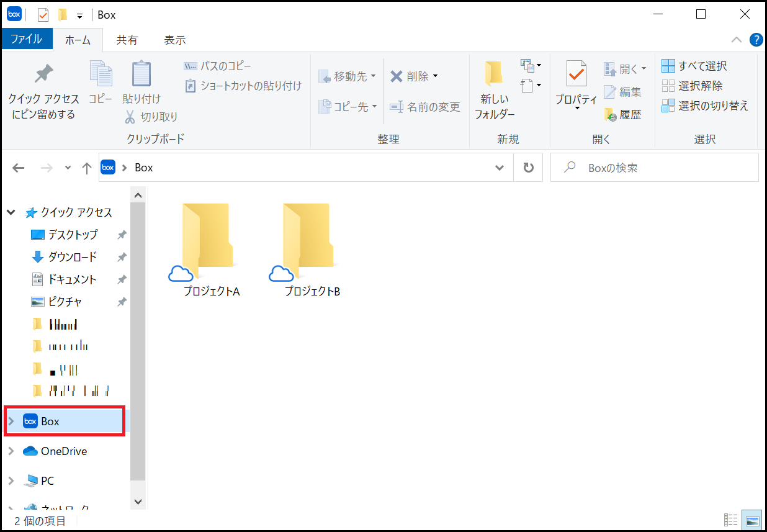Click パスのコピー in the ribbon
767x532 pixels.
[218, 66]
